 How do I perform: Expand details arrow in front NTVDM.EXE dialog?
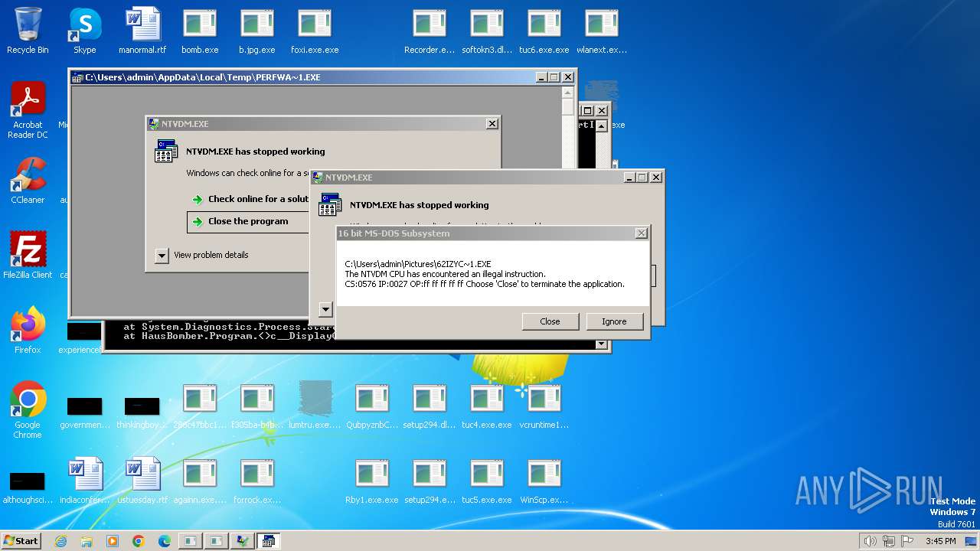pyautogui.click(x=325, y=309)
